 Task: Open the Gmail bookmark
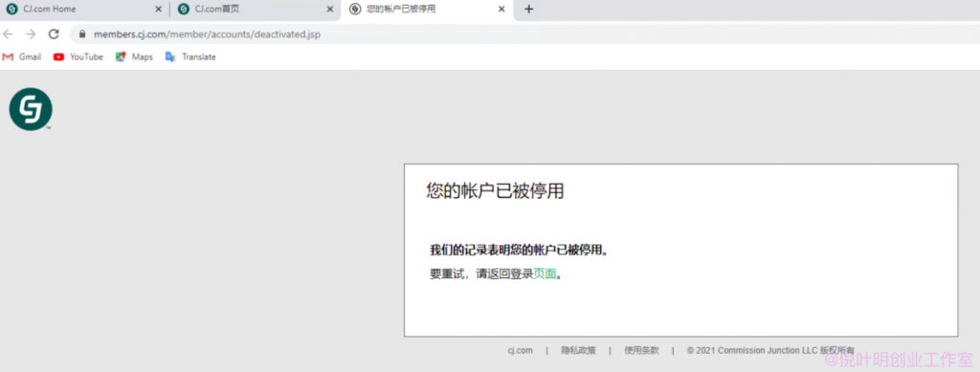pos(22,56)
